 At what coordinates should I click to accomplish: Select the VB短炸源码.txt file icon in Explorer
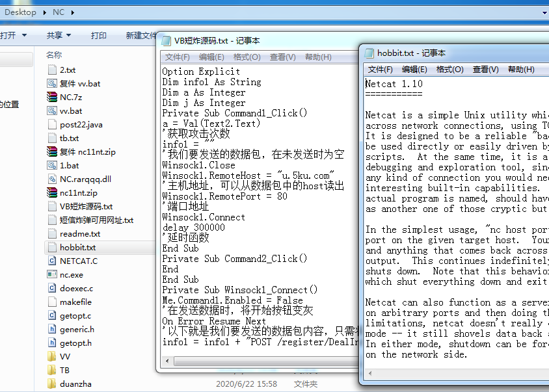[52, 206]
